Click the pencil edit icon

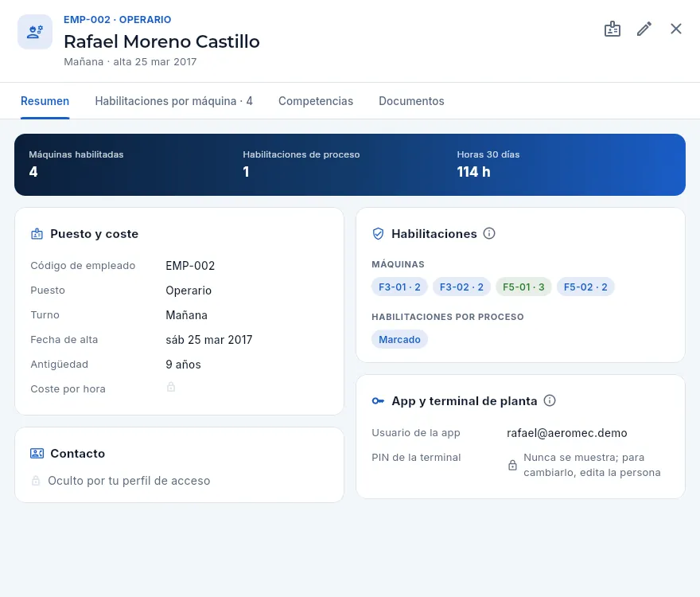tap(644, 29)
